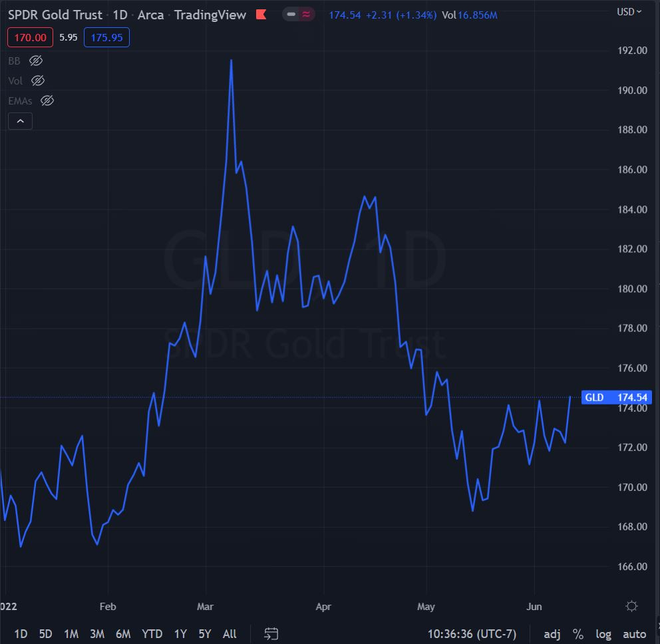Screen dimensions: 660x644
Task: Click the Mar label on time axis
Action: pos(205,607)
